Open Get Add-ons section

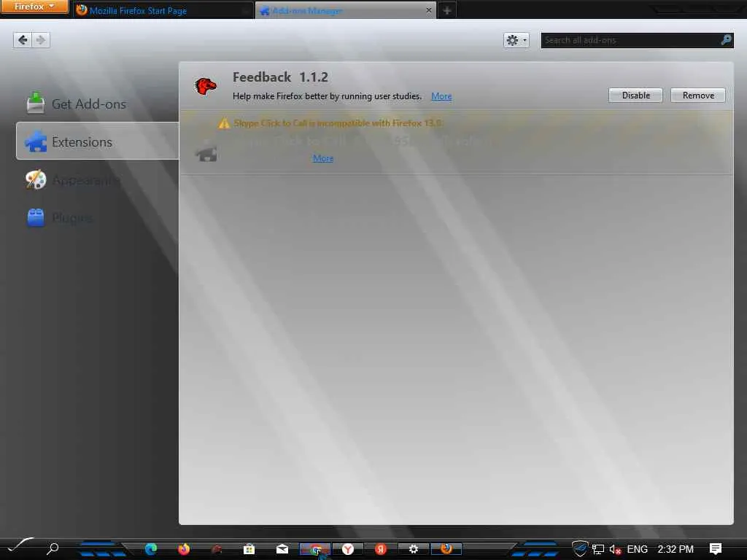[x=98, y=104]
